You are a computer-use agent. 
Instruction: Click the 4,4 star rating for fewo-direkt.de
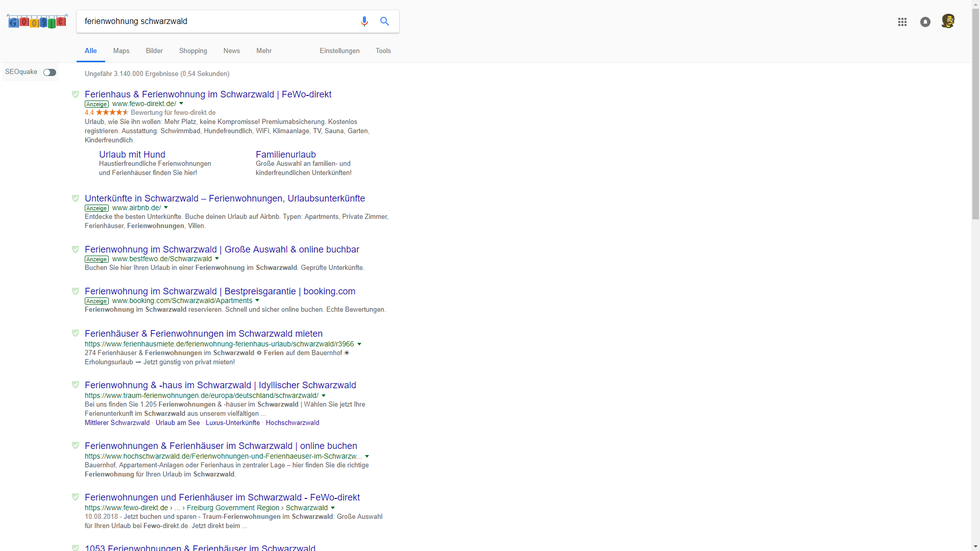pyautogui.click(x=107, y=113)
